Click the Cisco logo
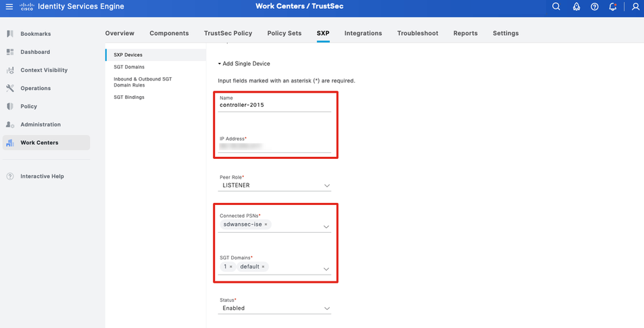The width and height of the screenshot is (644, 328). point(27,7)
